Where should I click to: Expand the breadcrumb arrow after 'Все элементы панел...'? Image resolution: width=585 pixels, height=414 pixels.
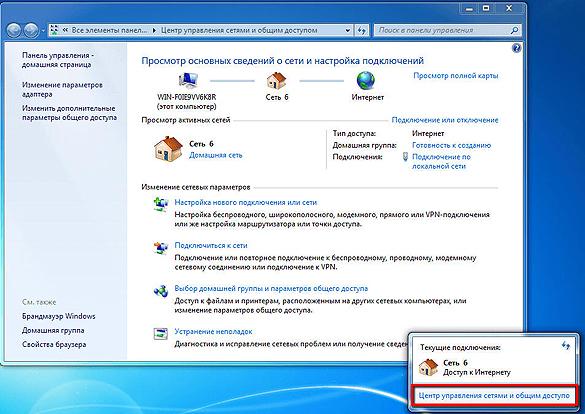[154, 31]
